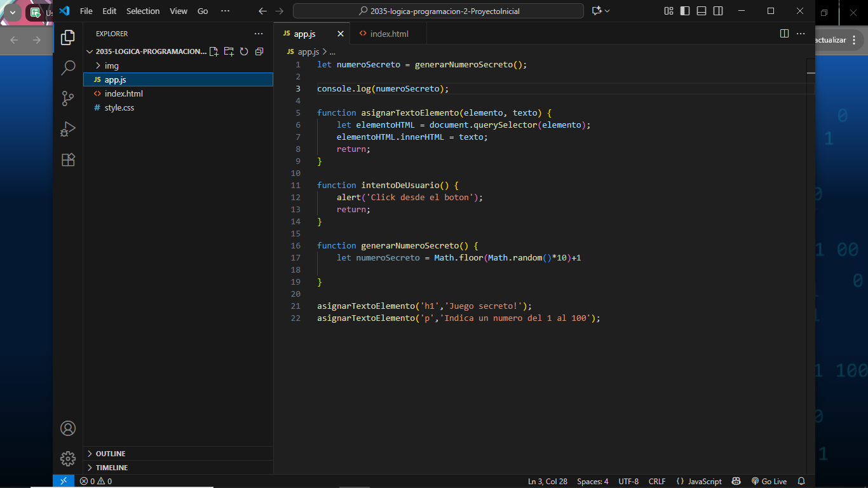Screen dimensions: 868x488
Task: Open the Manage gear icon
Action: point(68,458)
